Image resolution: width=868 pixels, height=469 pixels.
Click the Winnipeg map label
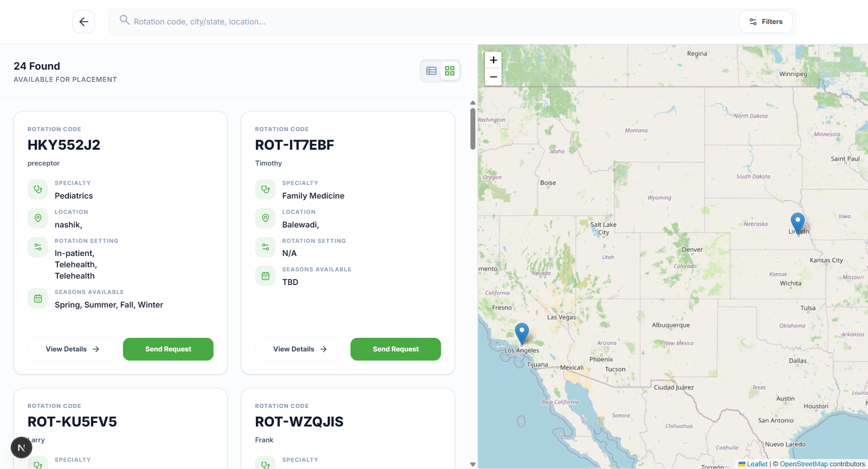click(x=792, y=74)
